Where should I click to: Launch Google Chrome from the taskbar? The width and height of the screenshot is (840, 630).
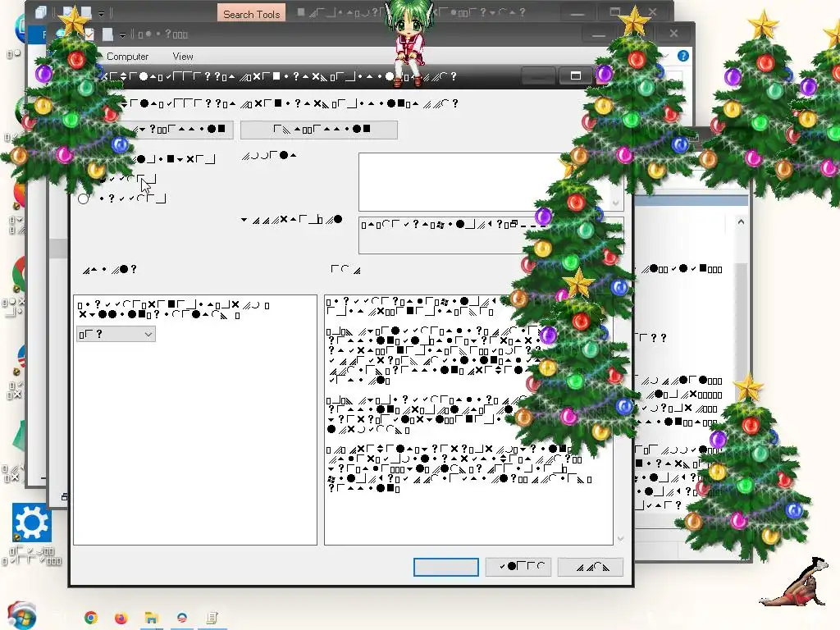point(91,618)
